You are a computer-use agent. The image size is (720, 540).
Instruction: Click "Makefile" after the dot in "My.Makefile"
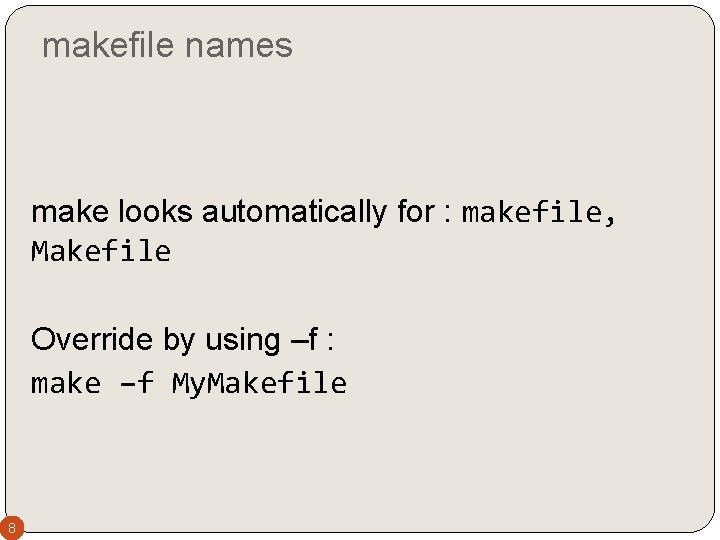[x=282, y=383]
